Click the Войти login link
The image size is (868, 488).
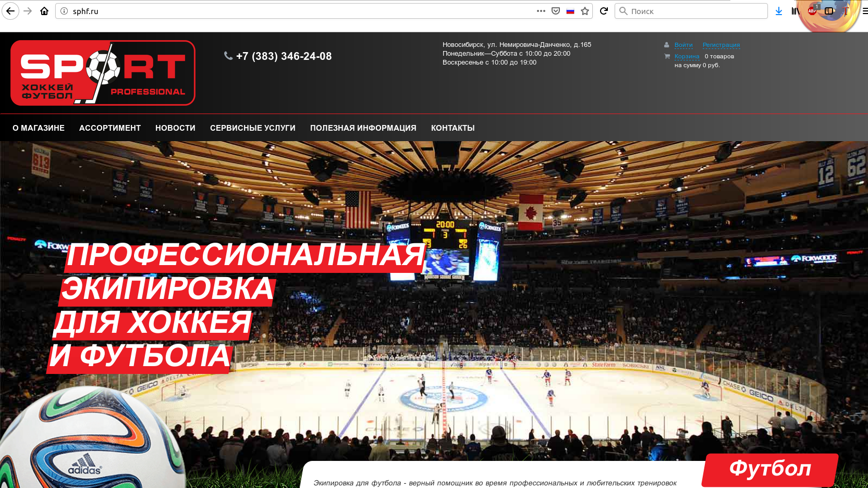(x=683, y=45)
